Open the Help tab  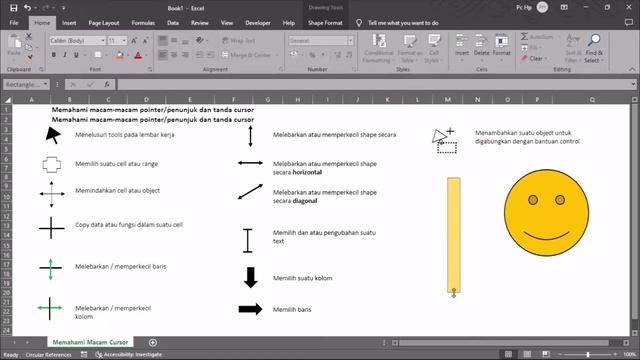(289, 23)
